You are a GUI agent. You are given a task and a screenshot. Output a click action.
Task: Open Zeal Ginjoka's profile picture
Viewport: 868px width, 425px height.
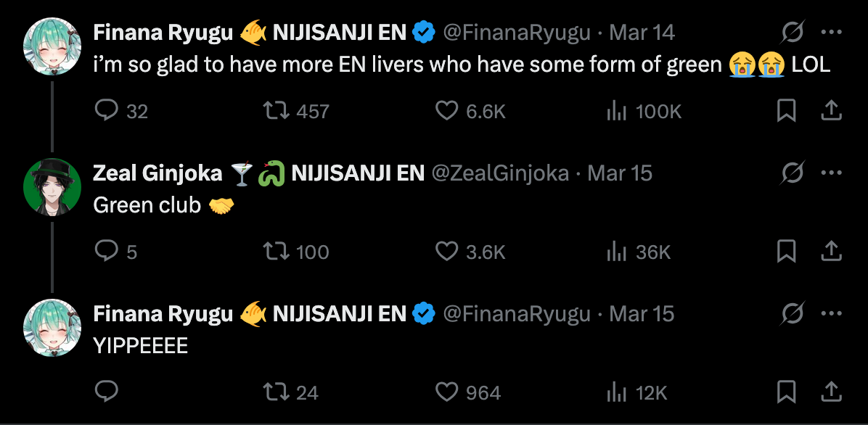[52, 187]
